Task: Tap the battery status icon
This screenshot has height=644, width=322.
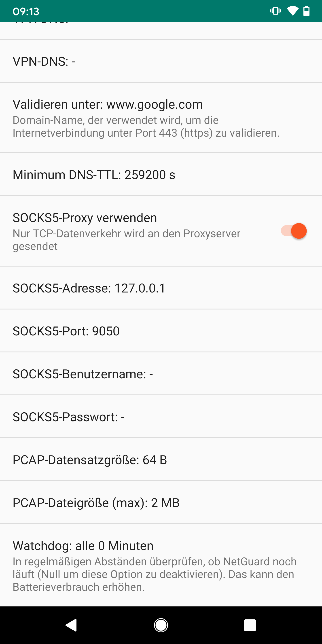Action: (x=306, y=11)
